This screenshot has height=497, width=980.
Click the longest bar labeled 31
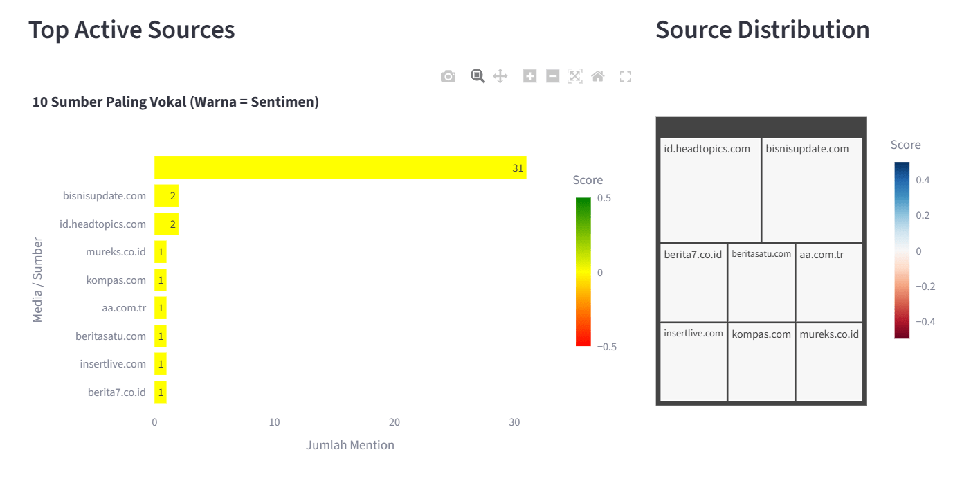click(340, 168)
